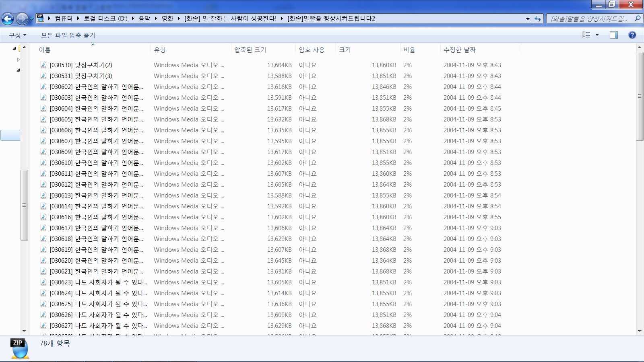Image resolution: width=644 pixels, height=362 pixels.
Task: Open the Help question mark icon
Action: [632, 35]
